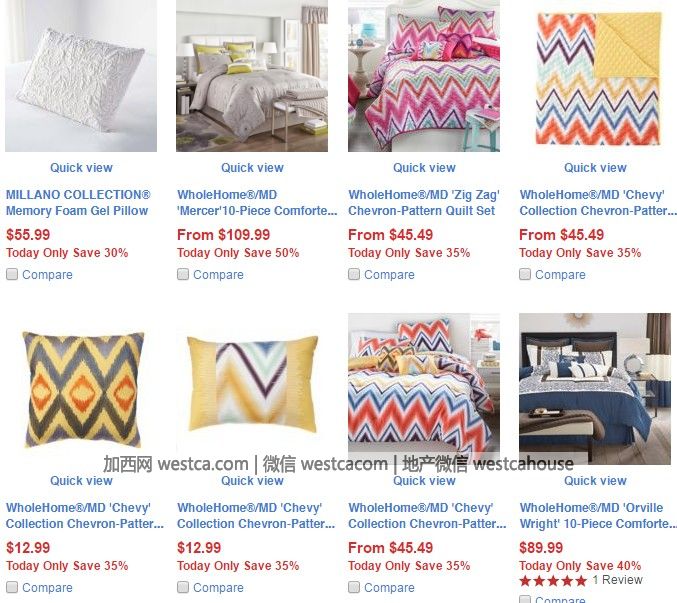Screen dimensions: 677x603
Task: Tick Compare for the $12.99 diamond cushion
Action: pos(12,587)
